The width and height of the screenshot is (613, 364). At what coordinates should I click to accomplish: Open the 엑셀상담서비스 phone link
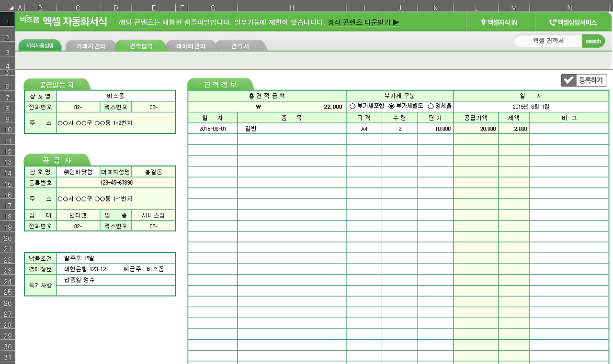click(572, 22)
